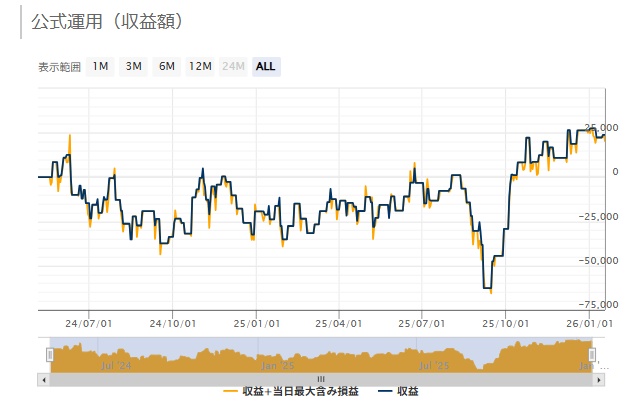Click the chart's lowest point near -75,000
The width and height of the screenshot is (644, 412).
(x=490, y=291)
